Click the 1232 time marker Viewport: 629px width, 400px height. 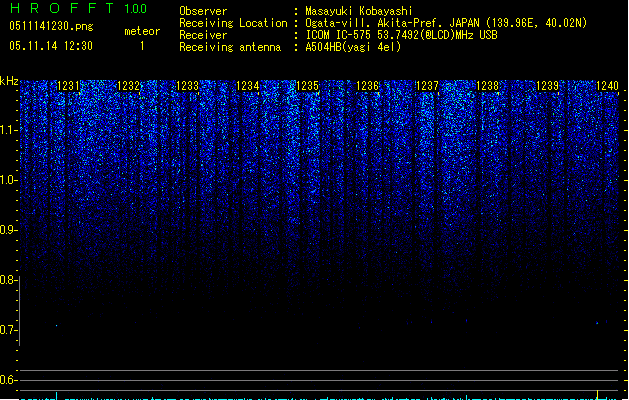[128, 86]
